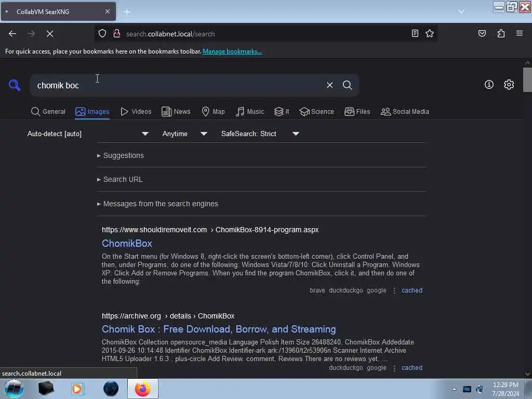Stop loading the page
The width and height of the screenshot is (532, 399).
[x=49, y=34]
